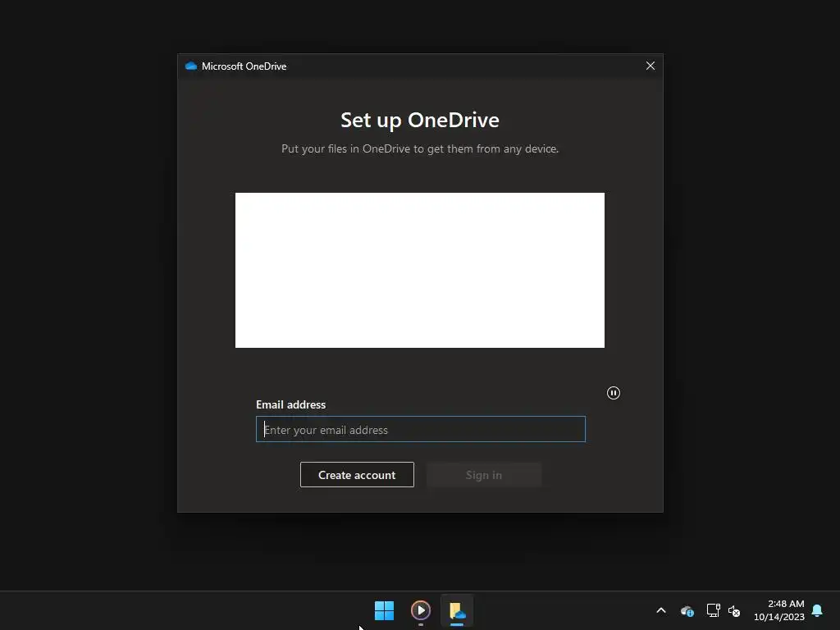Open the Windows Start menu
Image resolution: width=840 pixels, height=630 pixels.
pos(384,610)
